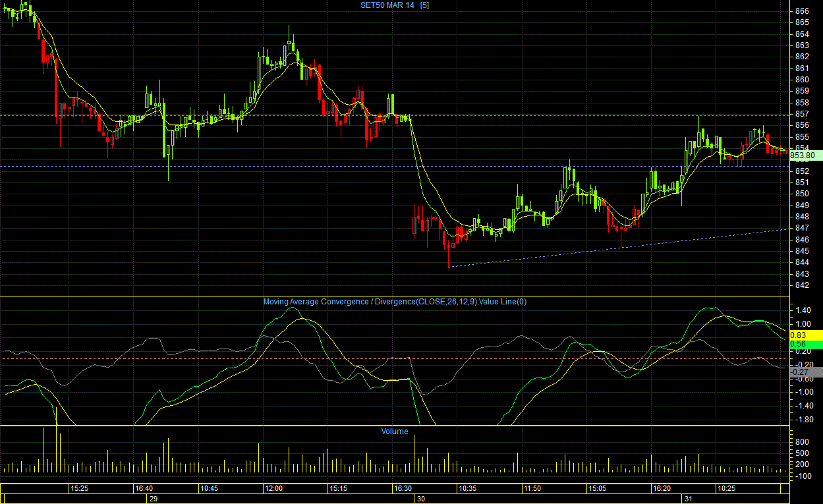Click the 16:40 time axis label
Image resolution: width=823 pixels, height=504 pixels.
(x=144, y=488)
